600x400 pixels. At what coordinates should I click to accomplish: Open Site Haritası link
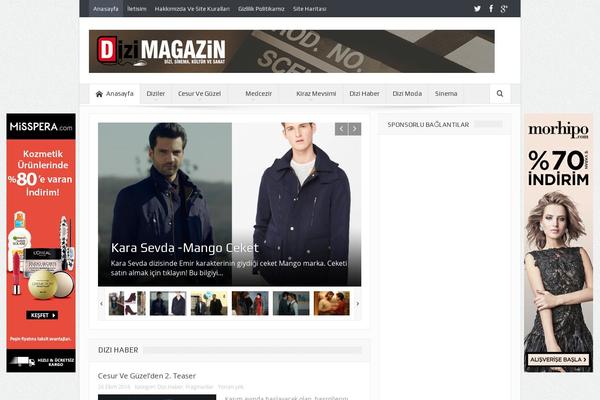[x=310, y=9]
